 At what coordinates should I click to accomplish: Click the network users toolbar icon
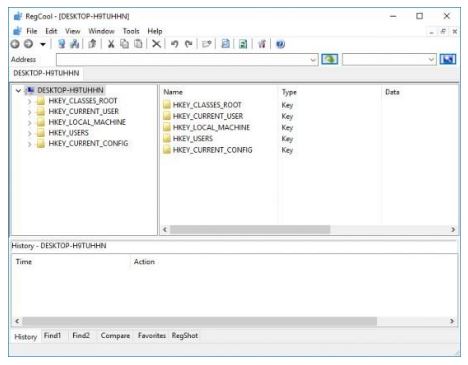pyautogui.click(x=75, y=44)
